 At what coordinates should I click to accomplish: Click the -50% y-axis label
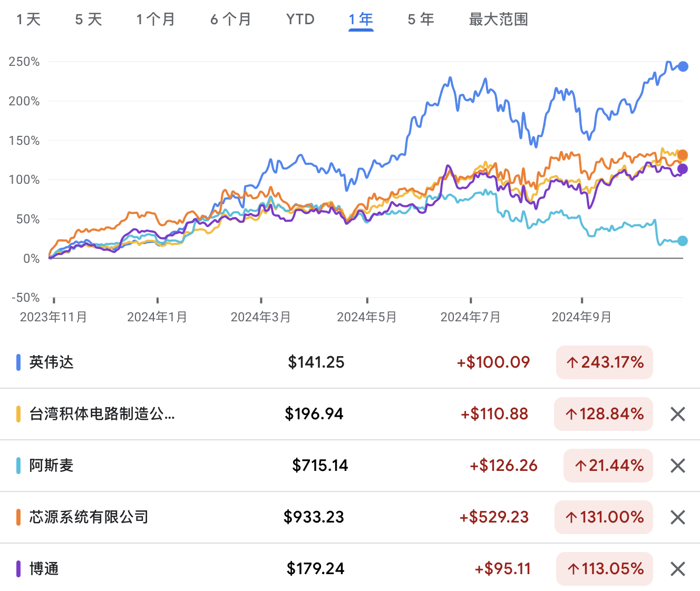[x=25, y=298]
